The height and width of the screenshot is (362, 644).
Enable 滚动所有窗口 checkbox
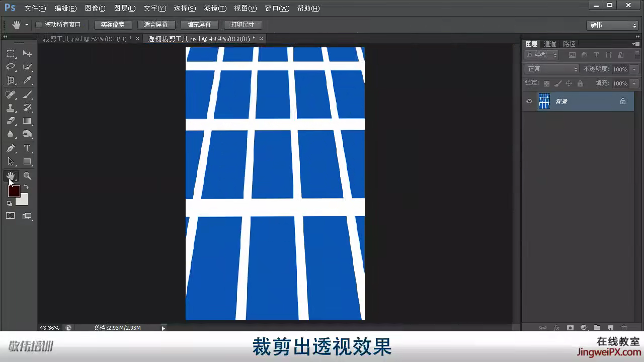click(x=39, y=25)
